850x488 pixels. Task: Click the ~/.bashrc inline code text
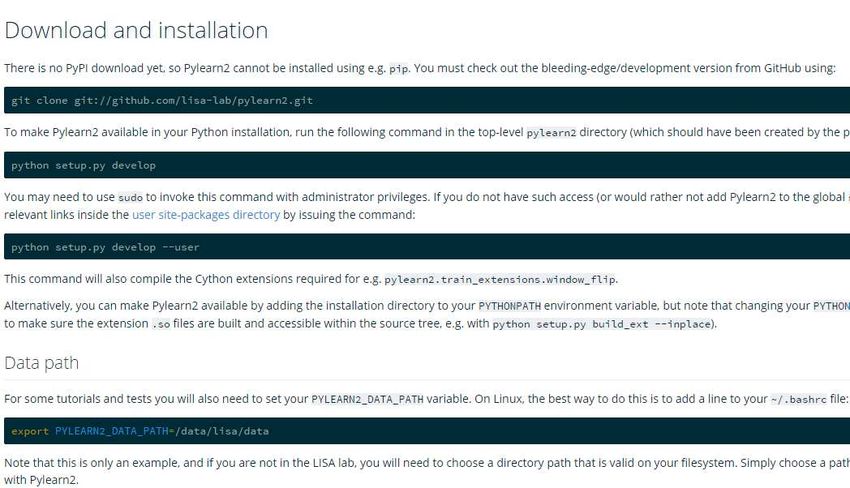pyautogui.click(x=799, y=400)
